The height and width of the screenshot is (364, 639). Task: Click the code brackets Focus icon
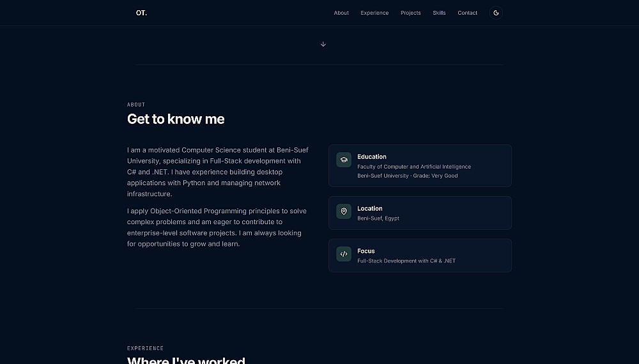[344, 254]
